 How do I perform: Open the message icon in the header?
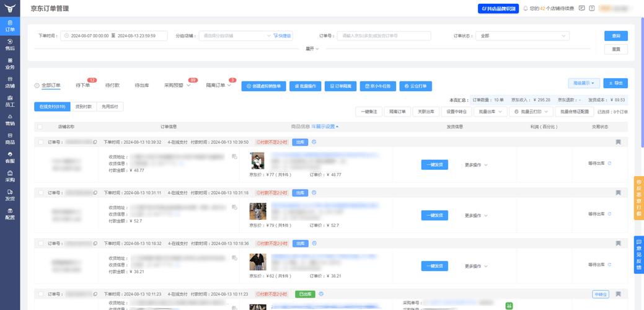(581, 8)
